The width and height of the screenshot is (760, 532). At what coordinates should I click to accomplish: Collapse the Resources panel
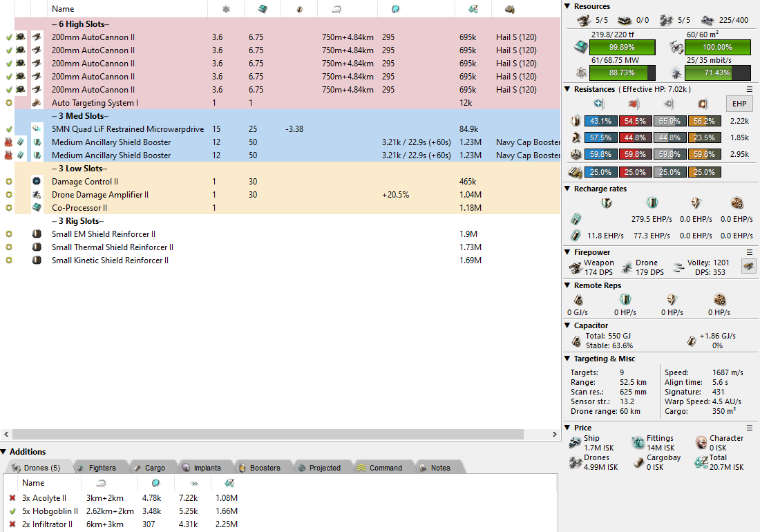tap(567, 6)
